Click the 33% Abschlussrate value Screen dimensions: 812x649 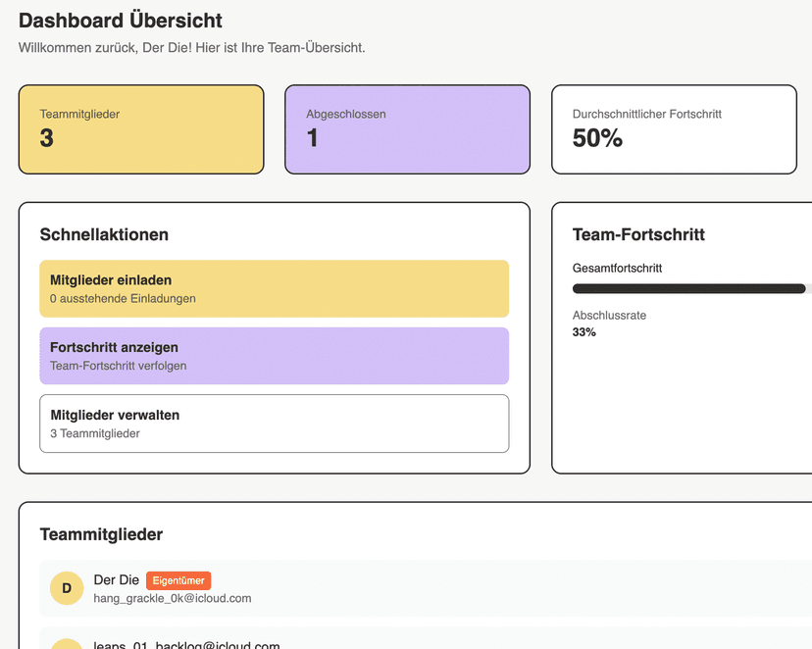click(584, 331)
